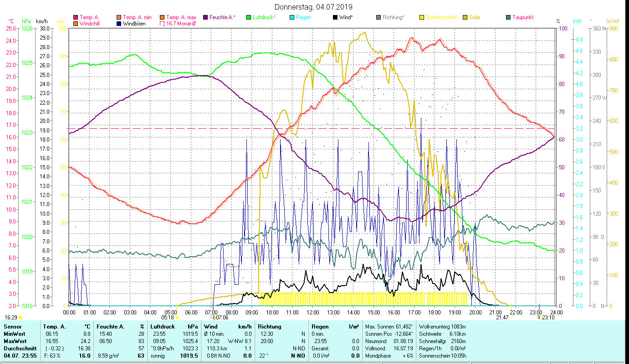Click the average temperature value 16.38
Viewport: 629px width, 364px height.
(83, 348)
